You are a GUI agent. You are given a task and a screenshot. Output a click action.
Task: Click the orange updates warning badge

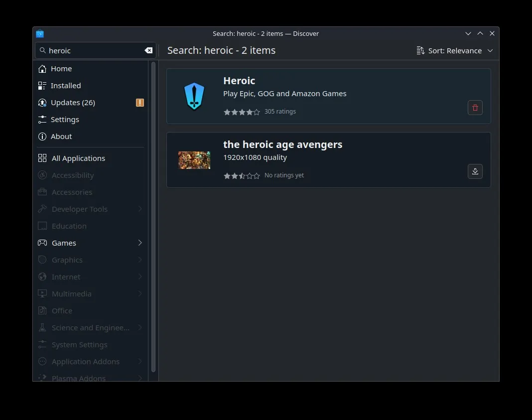tap(140, 103)
